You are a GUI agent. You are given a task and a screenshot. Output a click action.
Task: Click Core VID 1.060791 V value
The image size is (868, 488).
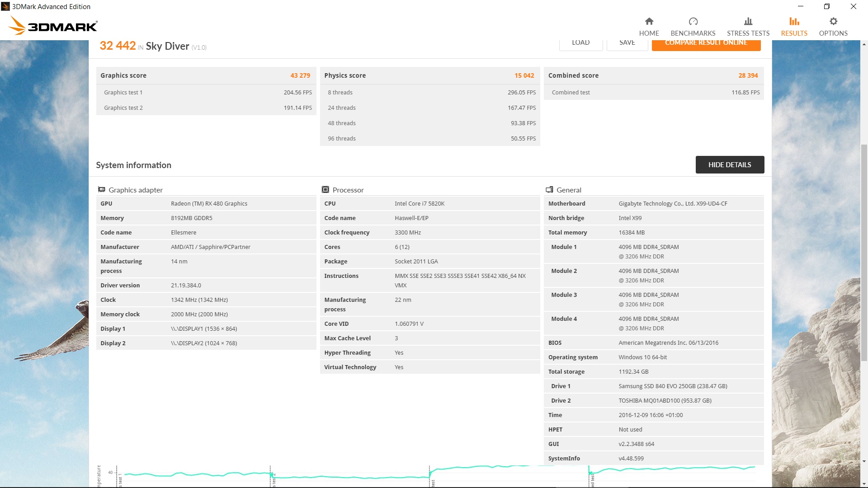pyautogui.click(x=409, y=324)
